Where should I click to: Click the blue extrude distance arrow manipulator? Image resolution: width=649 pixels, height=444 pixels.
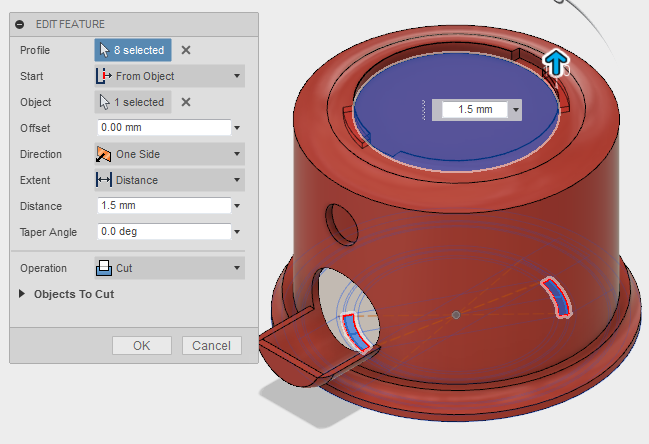(555, 62)
